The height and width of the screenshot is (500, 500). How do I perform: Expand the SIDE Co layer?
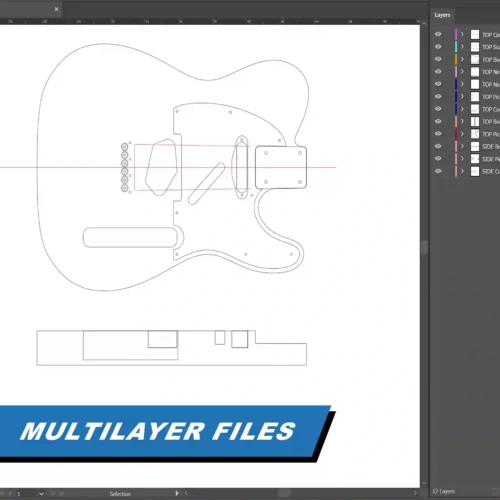point(462,171)
